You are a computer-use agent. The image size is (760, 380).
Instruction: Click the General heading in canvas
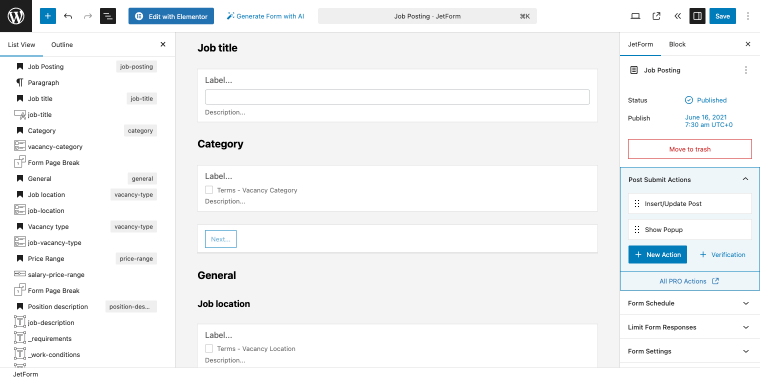217,275
